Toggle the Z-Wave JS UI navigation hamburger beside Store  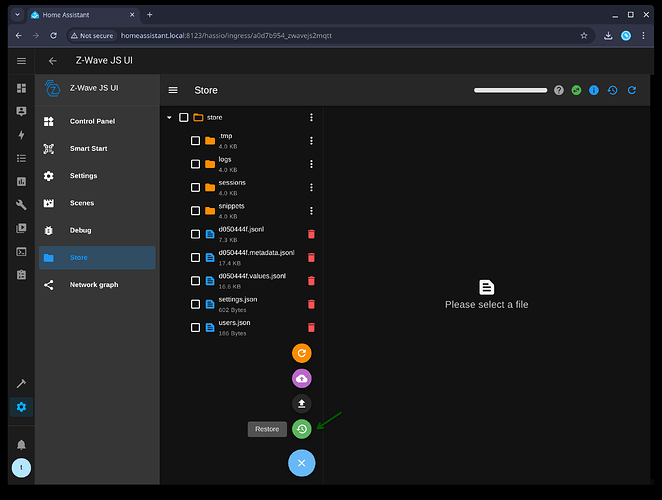click(x=173, y=90)
